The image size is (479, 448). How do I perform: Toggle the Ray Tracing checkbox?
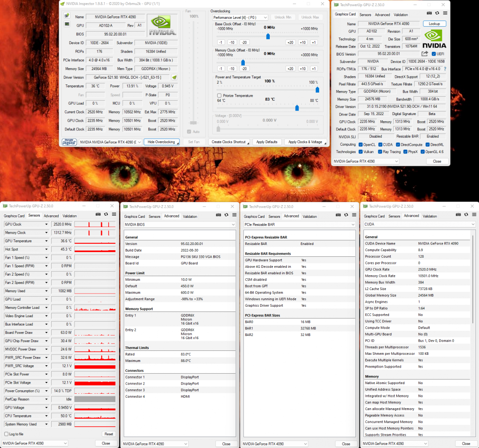pos(380,152)
